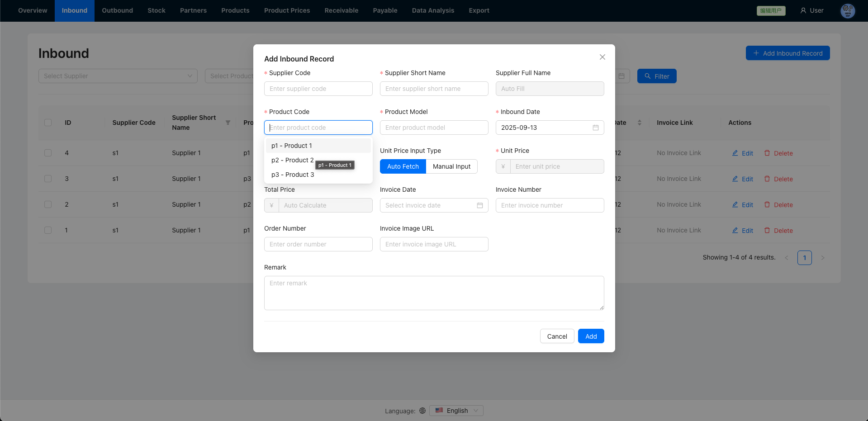Click the Supplier Short Name filter icon
Viewport: 868px width, 421px height.
[228, 123]
